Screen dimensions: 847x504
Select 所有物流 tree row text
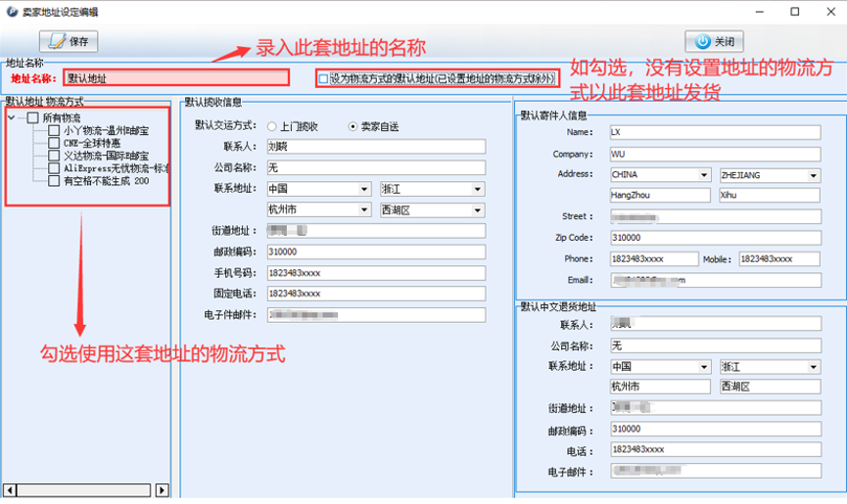(62, 117)
